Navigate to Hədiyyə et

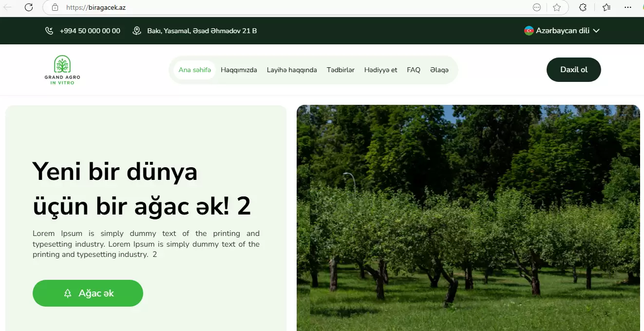[380, 70]
